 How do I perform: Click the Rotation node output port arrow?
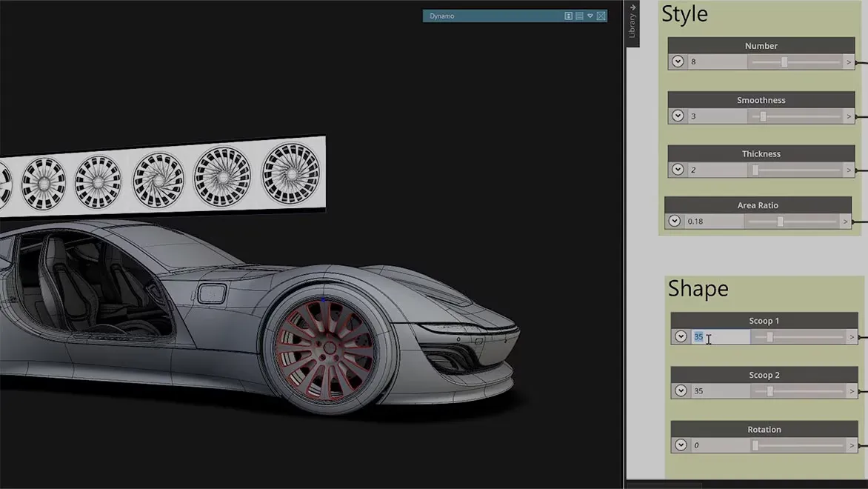852,445
